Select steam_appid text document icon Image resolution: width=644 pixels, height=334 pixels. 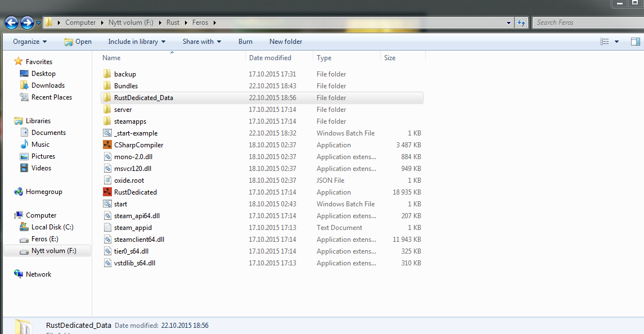coord(107,228)
